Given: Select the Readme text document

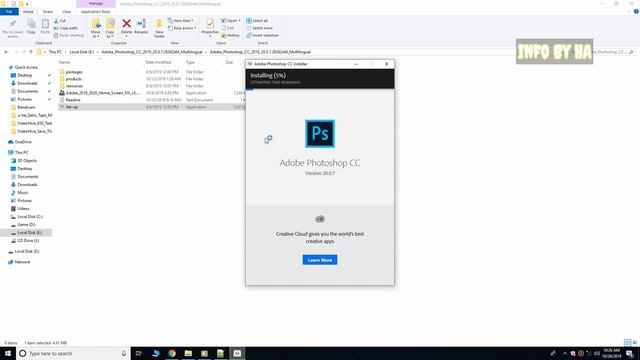Looking at the screenshot, I should point(73,100).
